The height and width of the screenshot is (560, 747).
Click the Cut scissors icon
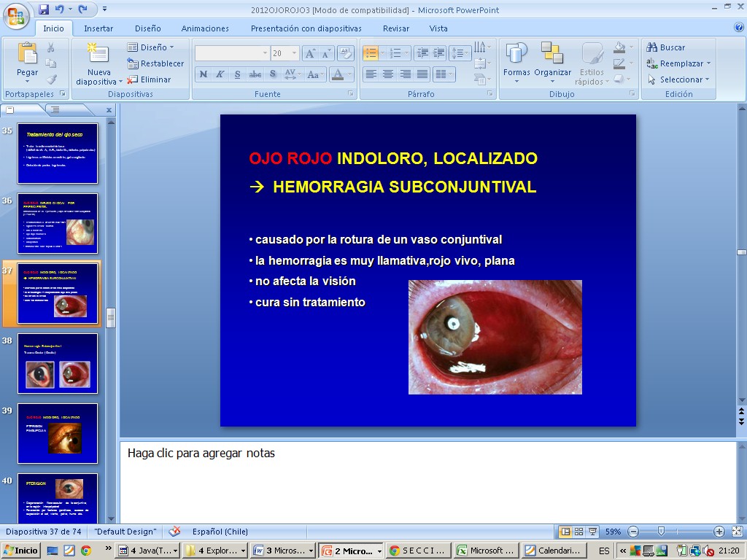point(51,47)
